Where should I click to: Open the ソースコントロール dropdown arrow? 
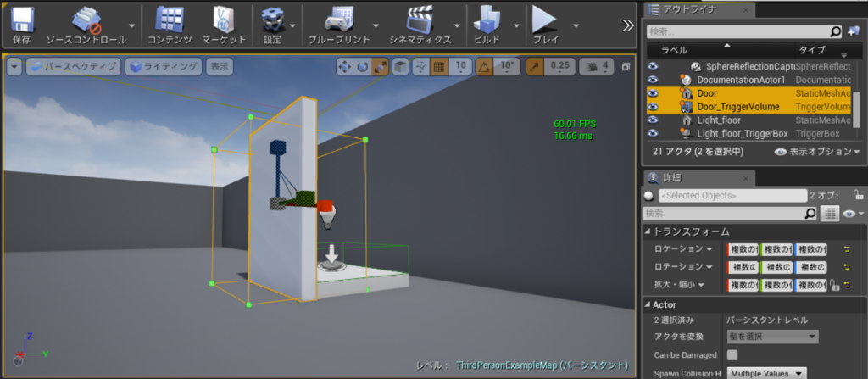click(x=131, y=25)
